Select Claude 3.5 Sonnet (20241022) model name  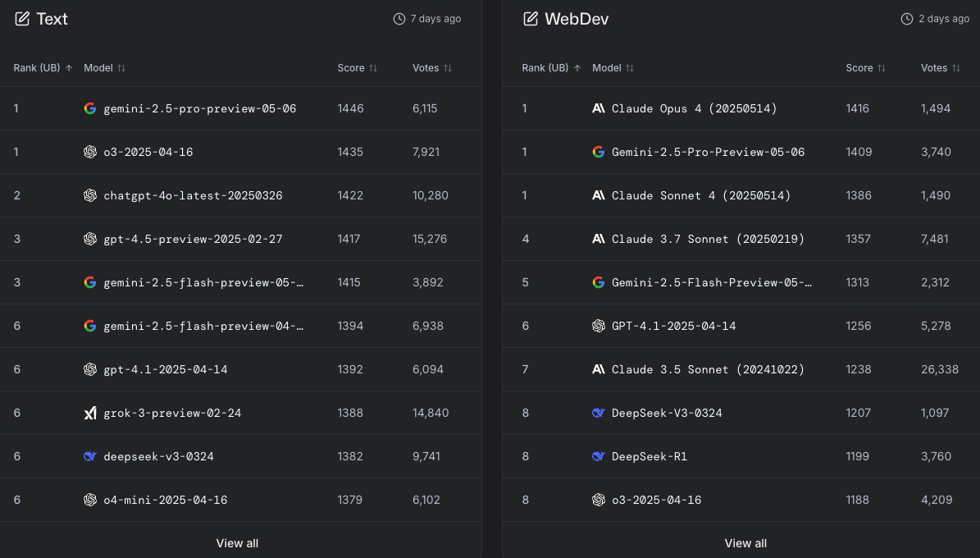pyautogui.click(x=708, y=369)
